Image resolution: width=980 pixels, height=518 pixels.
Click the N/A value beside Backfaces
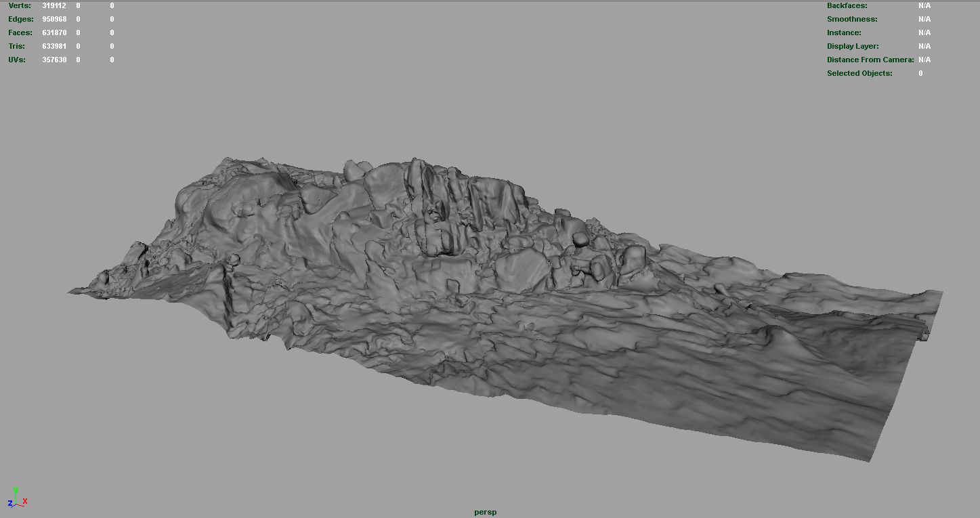924,5
